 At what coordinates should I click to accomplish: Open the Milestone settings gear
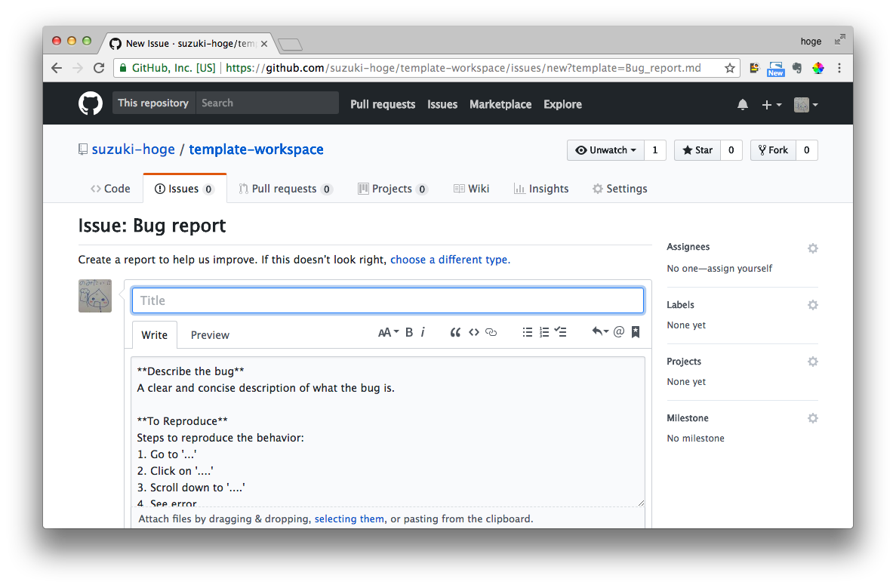pyautogui.click(x=812, y=418)
